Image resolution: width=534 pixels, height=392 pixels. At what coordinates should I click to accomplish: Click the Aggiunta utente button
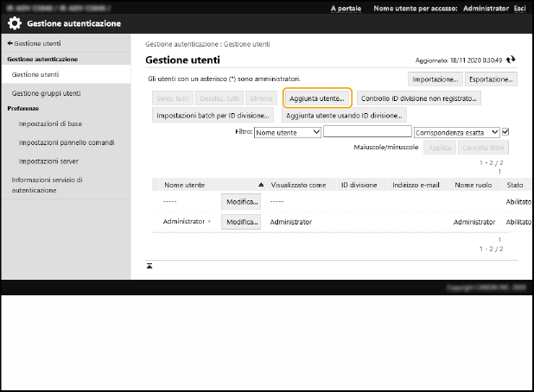316,98
